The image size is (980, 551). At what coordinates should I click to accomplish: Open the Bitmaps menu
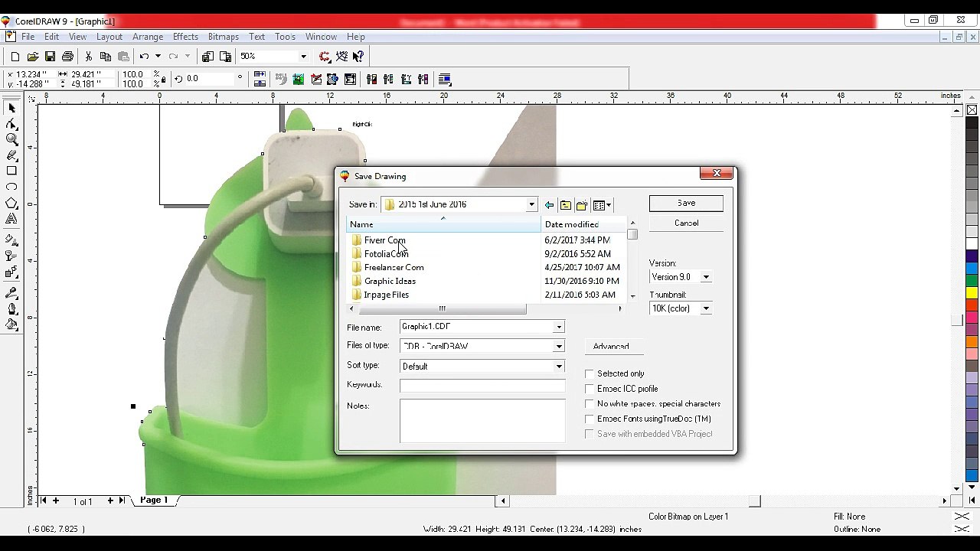224,37
